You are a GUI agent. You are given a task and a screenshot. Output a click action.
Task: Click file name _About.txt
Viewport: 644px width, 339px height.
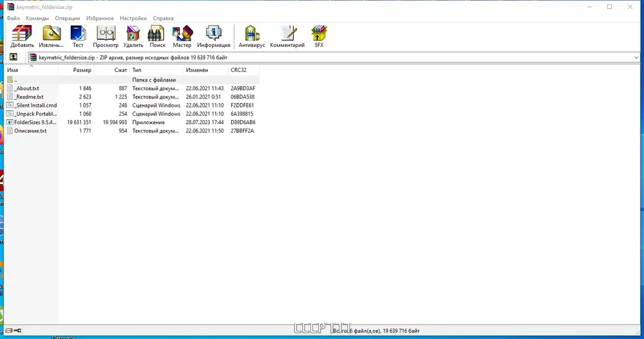coord(26,88)
